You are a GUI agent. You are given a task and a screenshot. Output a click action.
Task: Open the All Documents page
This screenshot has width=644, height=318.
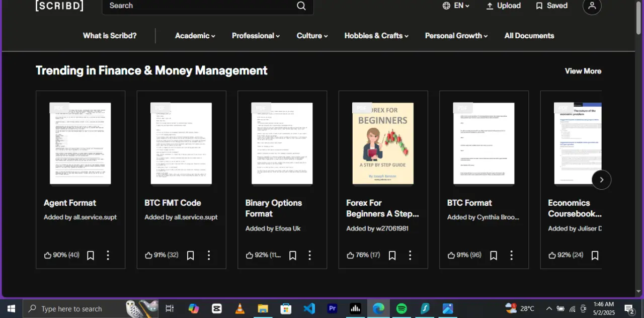(529, 36)
